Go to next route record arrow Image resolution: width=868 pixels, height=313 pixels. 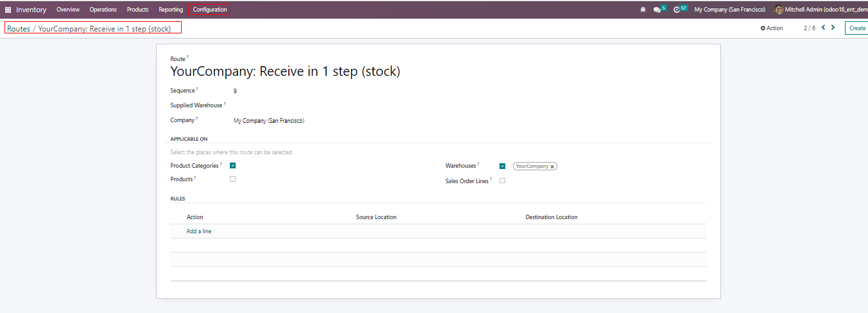(833, 28)
